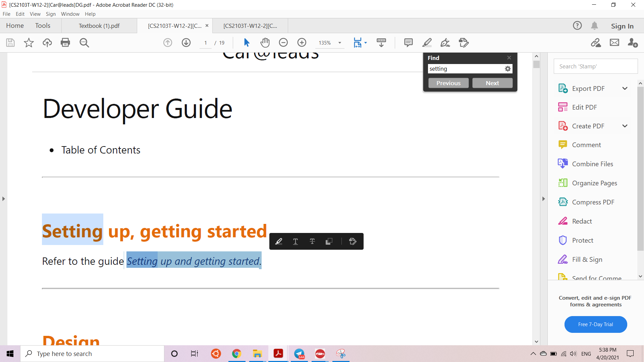Go to next page with down arrow
Image resolution: width=644 pixels, height=362 pixels.
pos(186,43)
